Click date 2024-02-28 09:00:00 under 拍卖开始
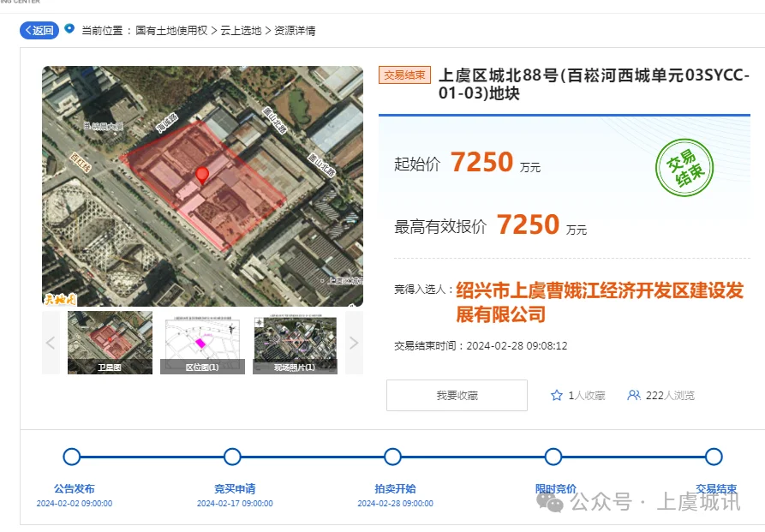The height and width of the screenshot is (532, 765). pos(395,503)
